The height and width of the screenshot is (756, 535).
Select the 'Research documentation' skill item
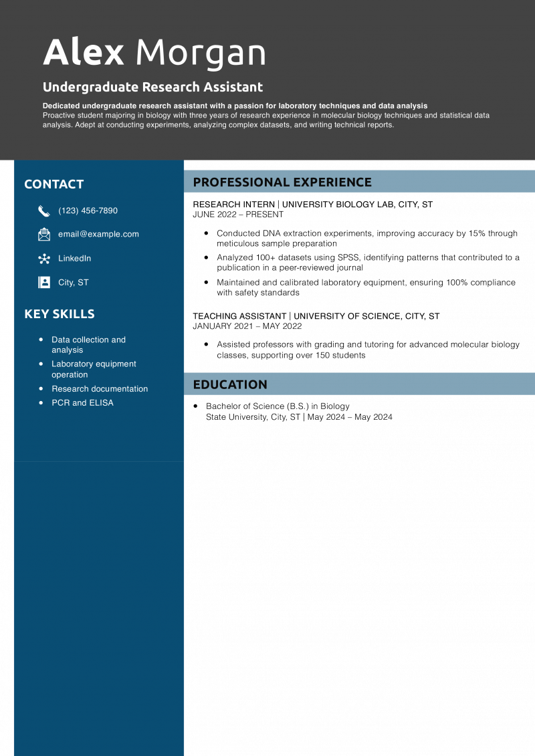100,388
